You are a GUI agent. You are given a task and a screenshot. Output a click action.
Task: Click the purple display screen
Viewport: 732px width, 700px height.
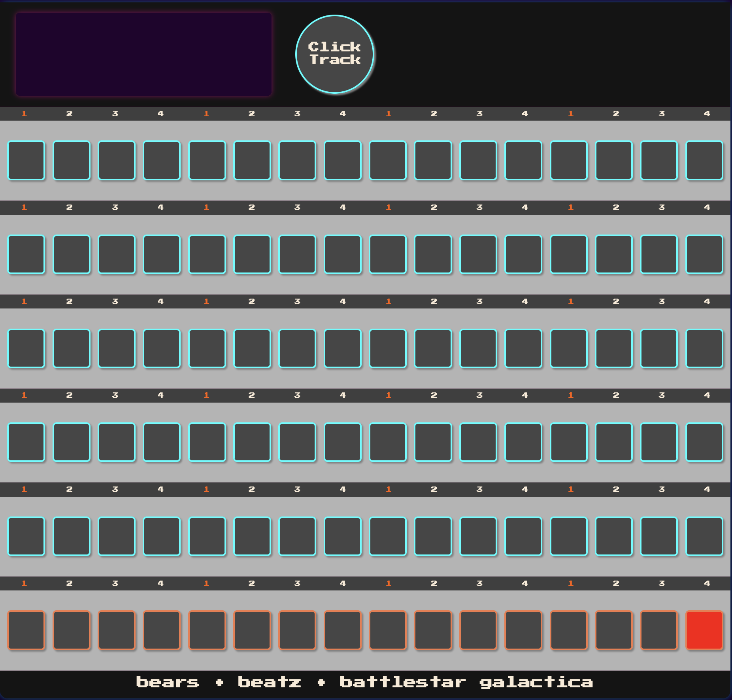click(143, 54)
